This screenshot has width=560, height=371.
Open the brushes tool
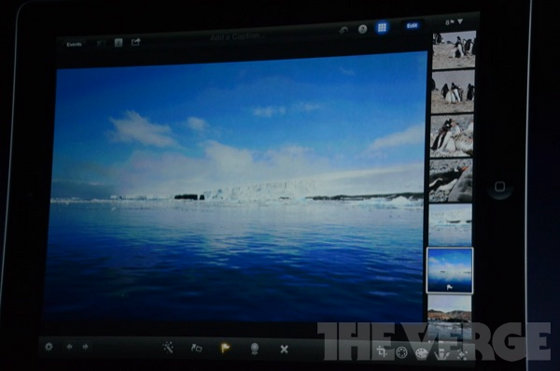(x=442, y=354)
